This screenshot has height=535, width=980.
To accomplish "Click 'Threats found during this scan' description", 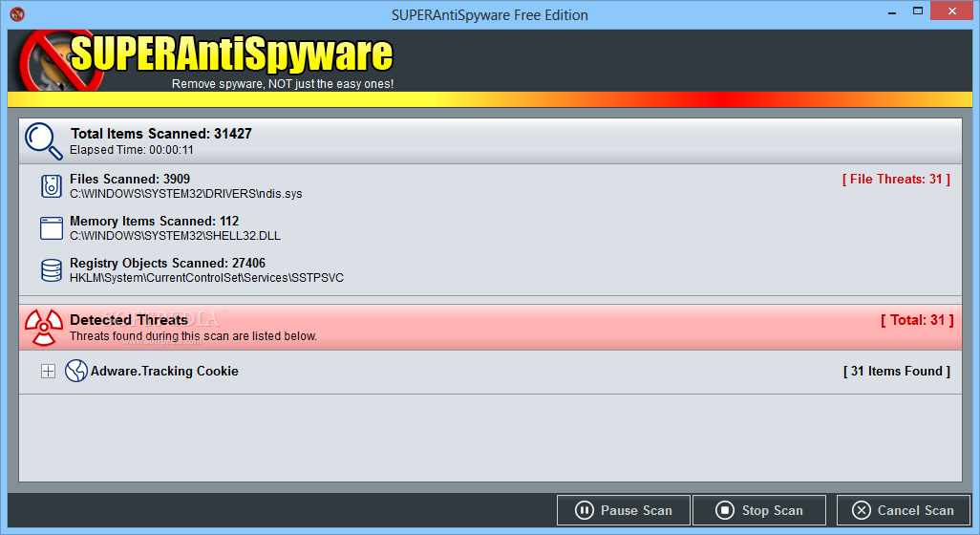I will click(x=194, y=336).
